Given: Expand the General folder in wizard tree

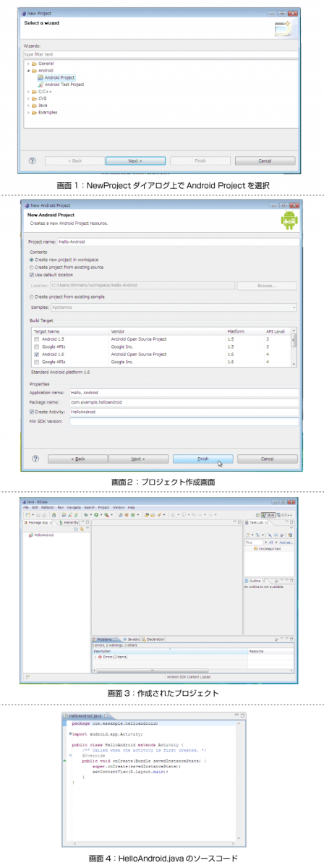Looking at the screenshot, I should tap(27, 64).
